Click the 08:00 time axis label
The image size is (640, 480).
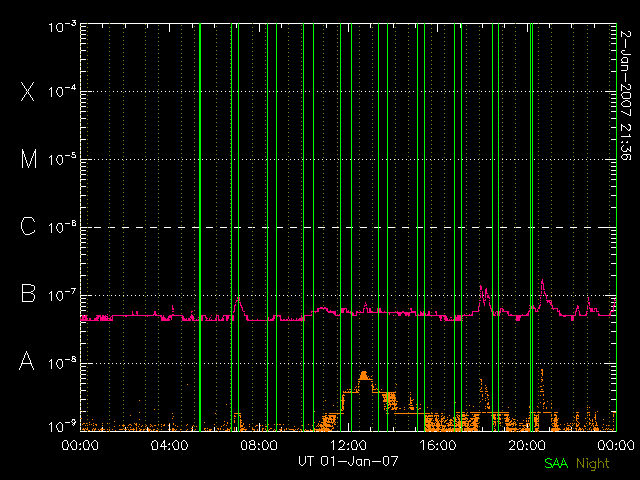point(259,445)
